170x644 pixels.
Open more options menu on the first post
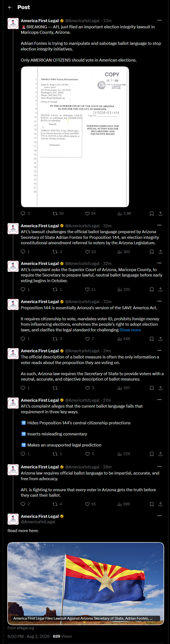pyautogui.click(x=160, y=20)
